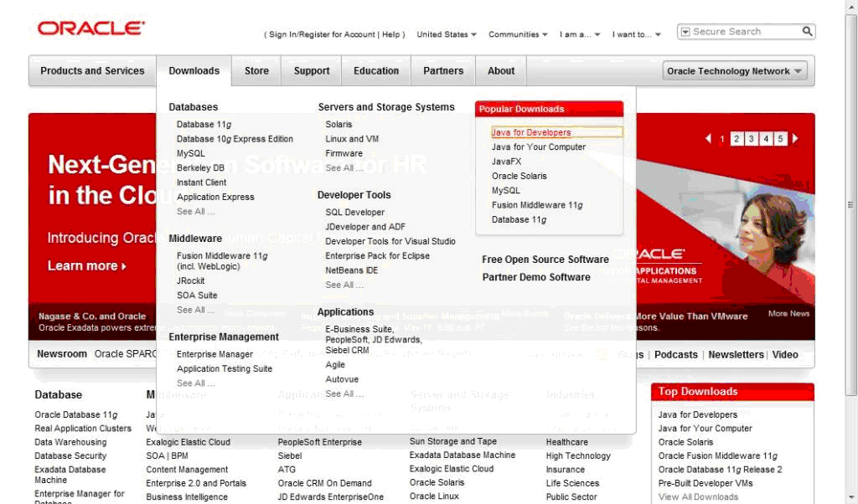This screenshot has height=504, width=858.
Task: Choose Solaris under Servers and Storage Systems
Action: 339,125
